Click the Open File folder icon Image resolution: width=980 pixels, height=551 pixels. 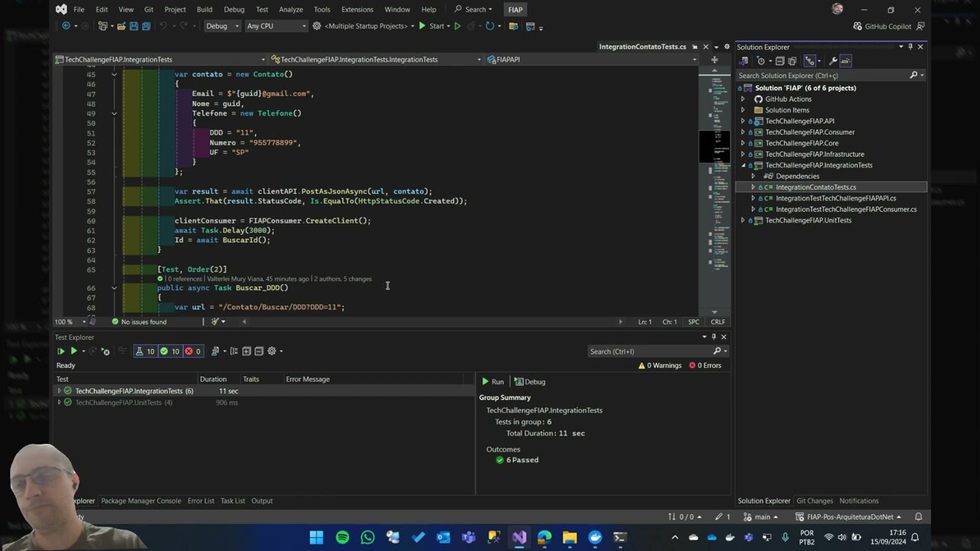tap(121, 26)
